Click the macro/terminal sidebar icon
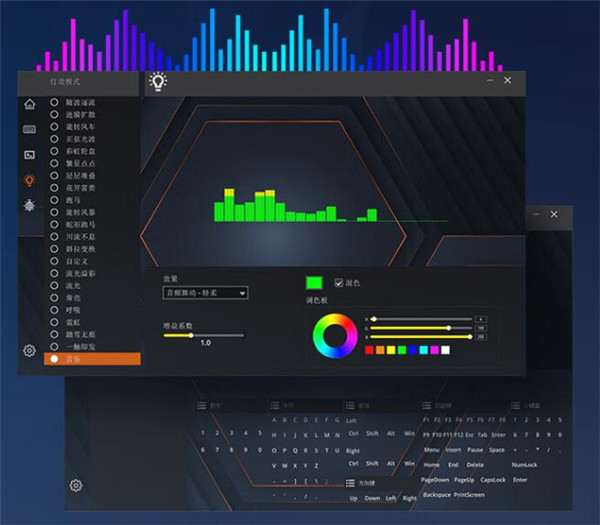The image size is (600, 525). pyautogui.click(x=30, y=155)
